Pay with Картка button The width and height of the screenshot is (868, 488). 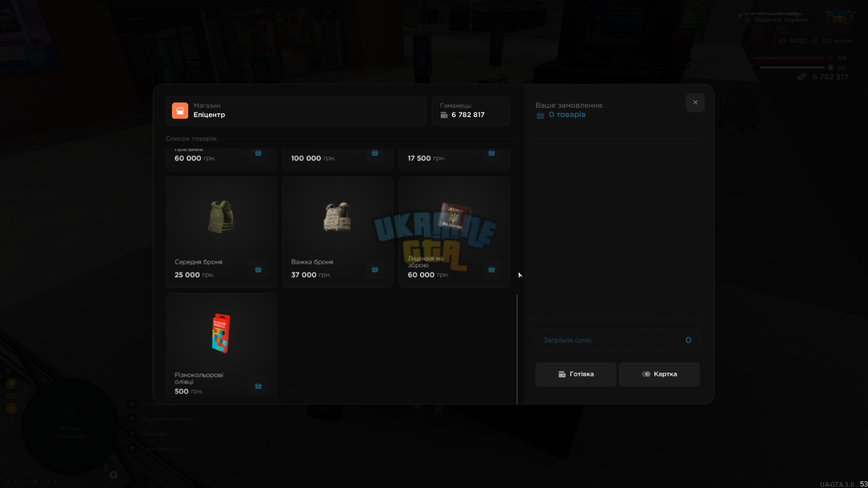pos(659,374)
